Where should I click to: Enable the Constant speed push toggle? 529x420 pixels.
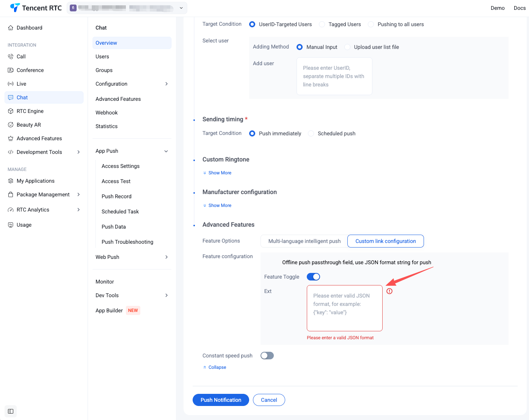click(267, 356)
